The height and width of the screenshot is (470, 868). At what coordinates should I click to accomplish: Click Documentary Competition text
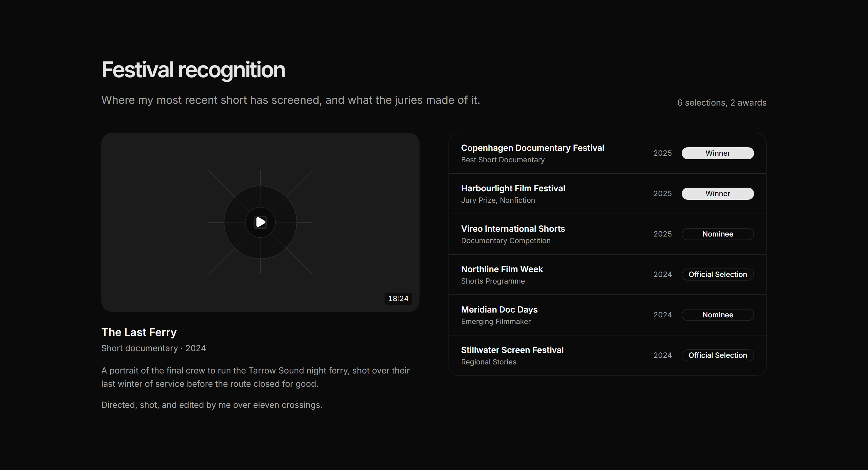505,241
